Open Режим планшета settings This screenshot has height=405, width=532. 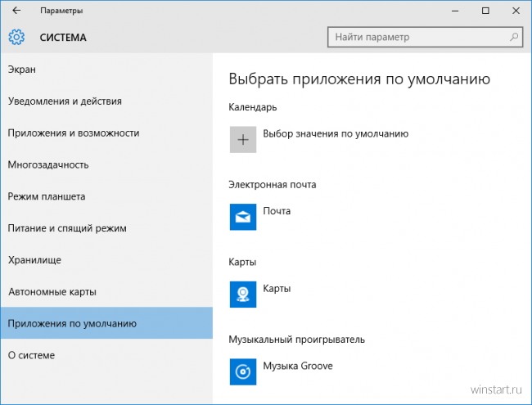(47, 196)
